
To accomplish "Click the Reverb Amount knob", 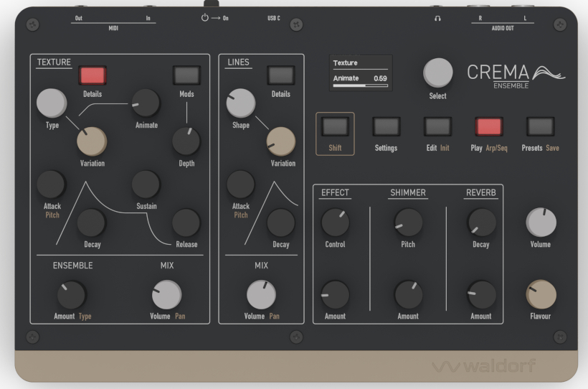I will [481, 295].
